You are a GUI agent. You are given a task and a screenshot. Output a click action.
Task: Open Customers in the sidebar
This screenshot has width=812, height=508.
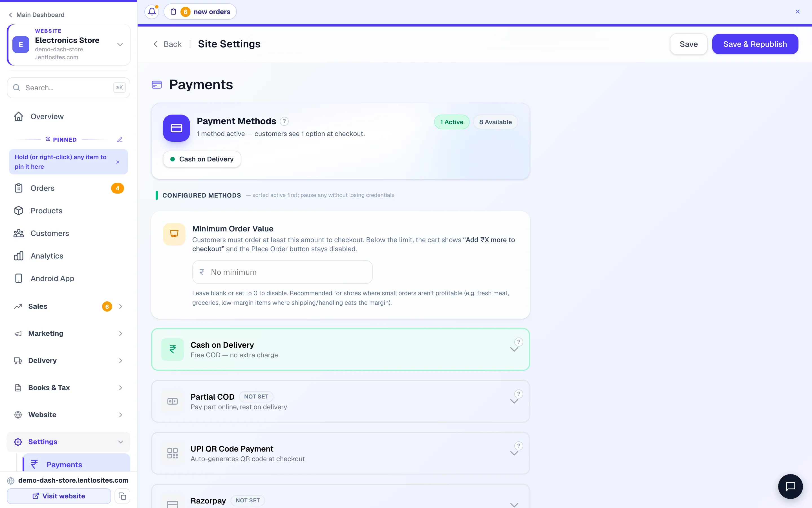(x=69, y=233)
